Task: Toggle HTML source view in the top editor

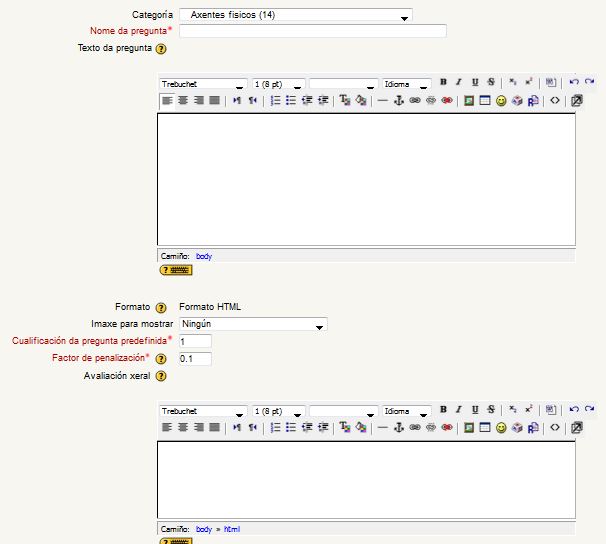Action: (555, 101)
